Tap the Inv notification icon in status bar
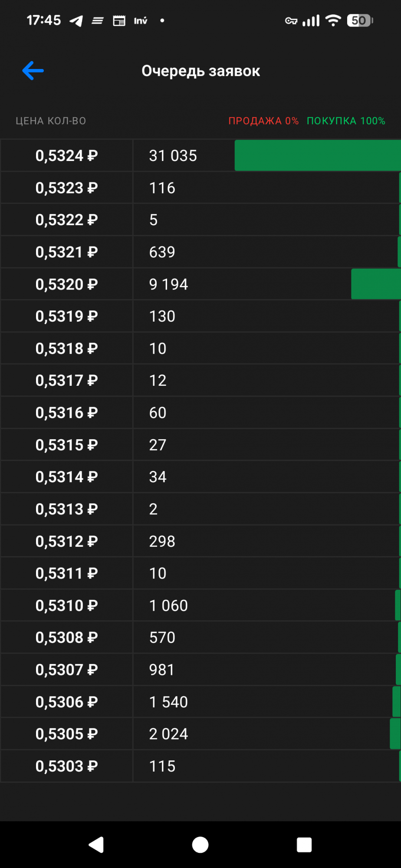 (x=140, y=21)
